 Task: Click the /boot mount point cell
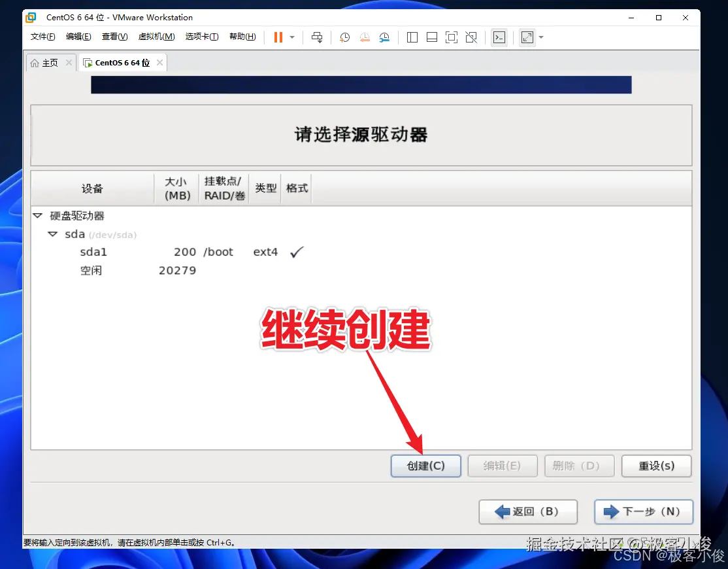point(218,252)
